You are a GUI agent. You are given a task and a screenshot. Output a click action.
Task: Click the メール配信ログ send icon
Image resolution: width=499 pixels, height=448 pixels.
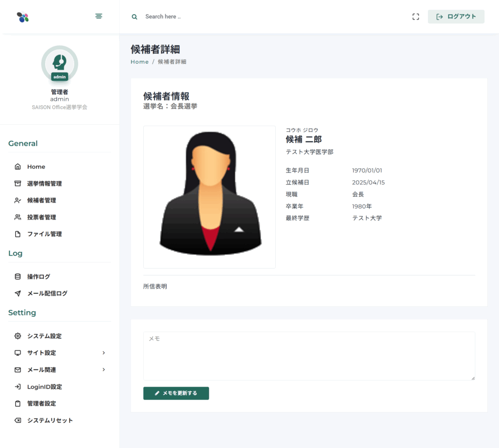(18, 294)
